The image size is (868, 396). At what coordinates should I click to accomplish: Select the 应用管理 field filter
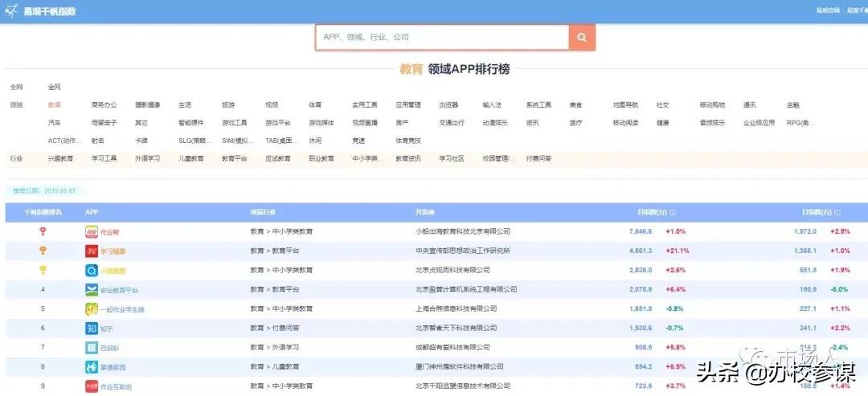tap(408, 104)
